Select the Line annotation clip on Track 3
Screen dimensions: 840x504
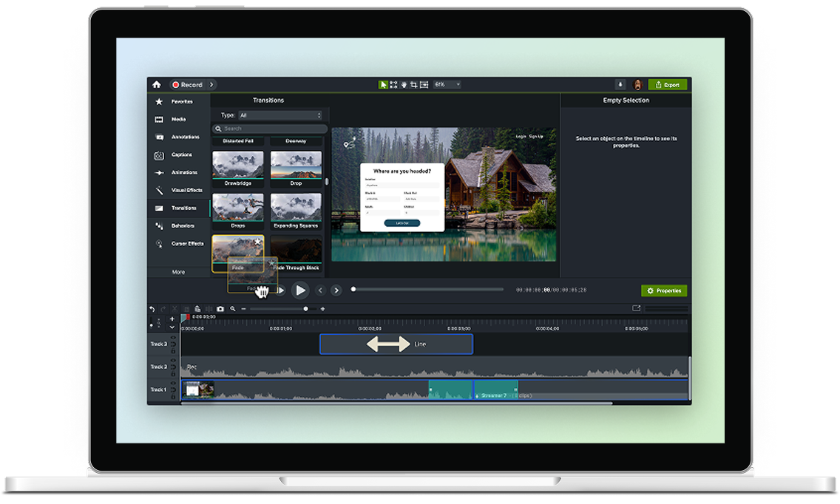coord(396,344)
